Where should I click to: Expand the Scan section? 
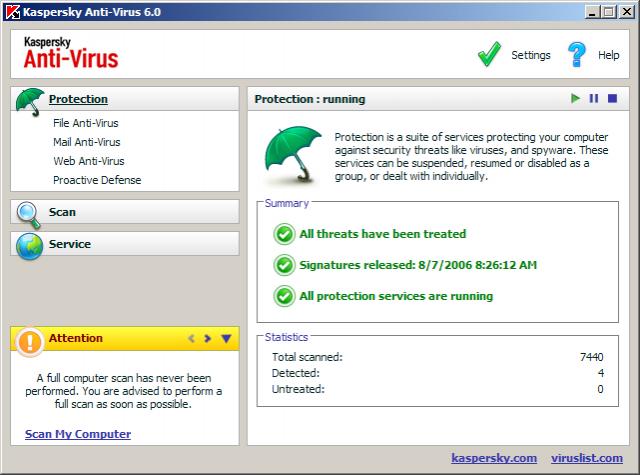tap(125, 212)
